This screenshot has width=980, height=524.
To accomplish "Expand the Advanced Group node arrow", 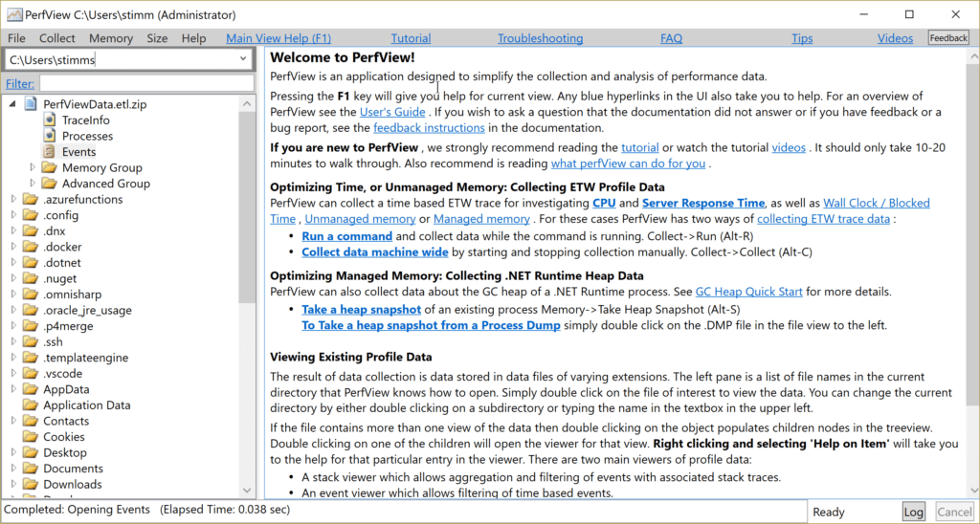I will pos(33,183).
